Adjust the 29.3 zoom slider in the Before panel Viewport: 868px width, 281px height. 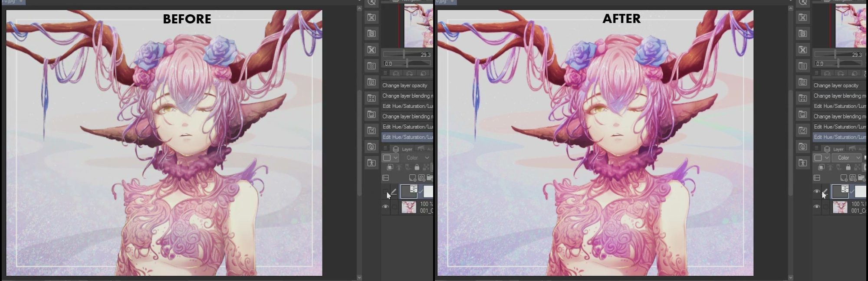click(x=407, y=54)
